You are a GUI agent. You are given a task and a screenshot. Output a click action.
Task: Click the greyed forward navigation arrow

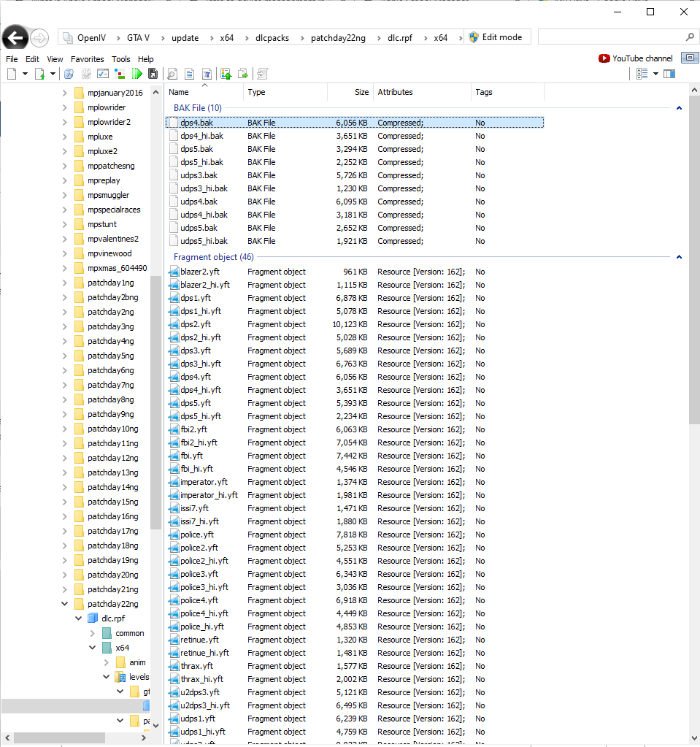point(40,38)
